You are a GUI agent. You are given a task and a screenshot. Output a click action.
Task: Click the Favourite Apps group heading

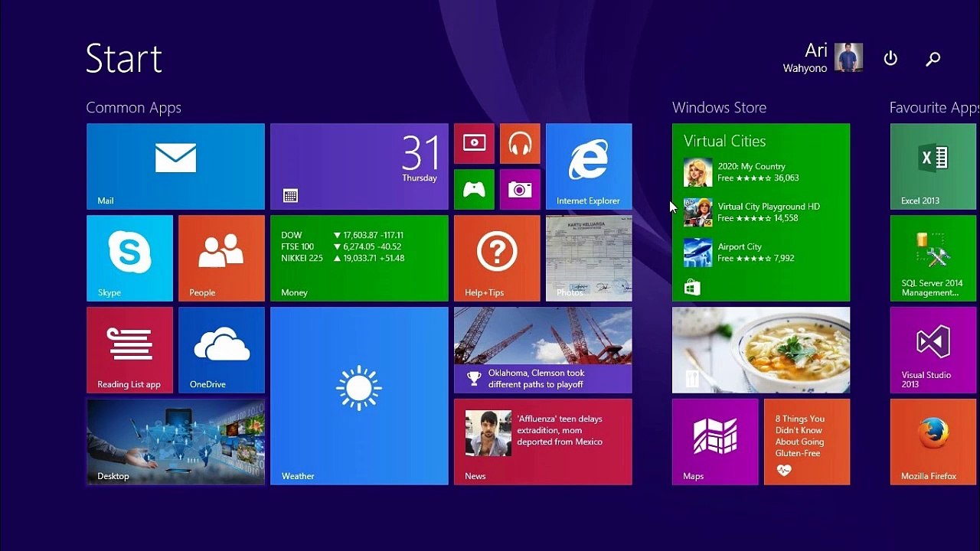coord(934,108)
